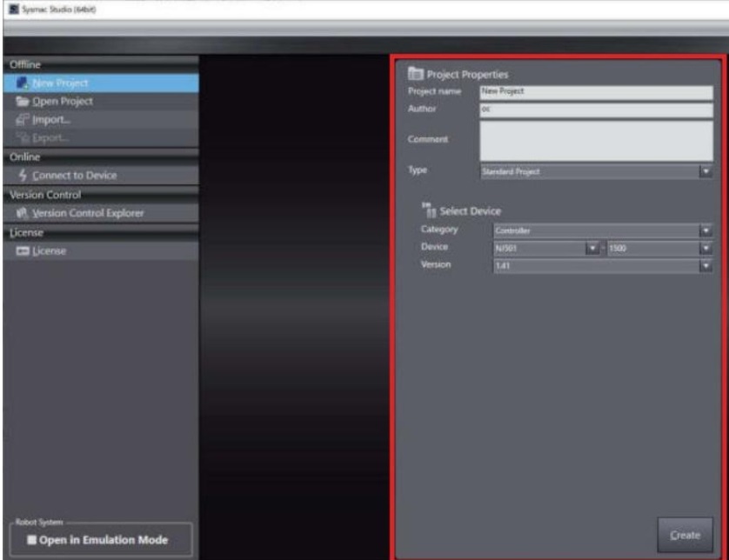This screenshot has height=560, width=729.
Task: Click the License section header
Action: click(101, 232)
